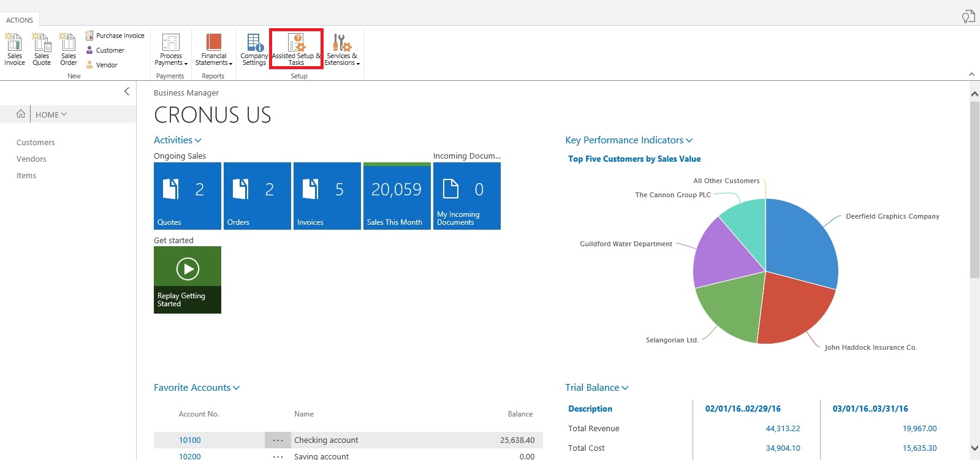
Task: Expand the Activities section chevron
Action: click(198, 140)
